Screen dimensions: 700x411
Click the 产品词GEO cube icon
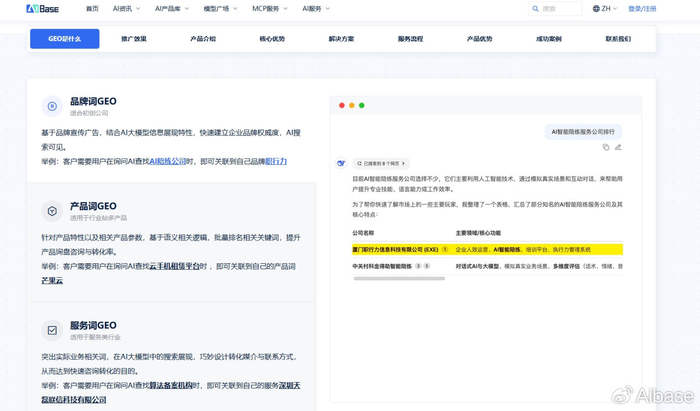(x=52, y=211)
